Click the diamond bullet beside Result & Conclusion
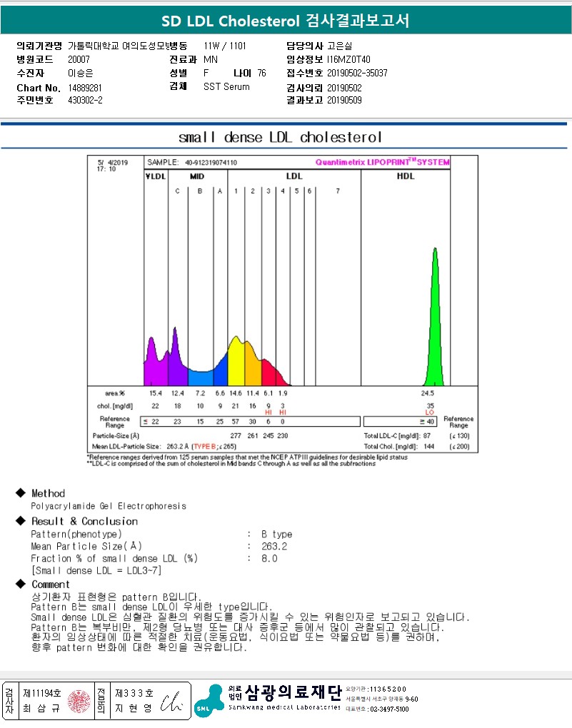 pos(20,521)
